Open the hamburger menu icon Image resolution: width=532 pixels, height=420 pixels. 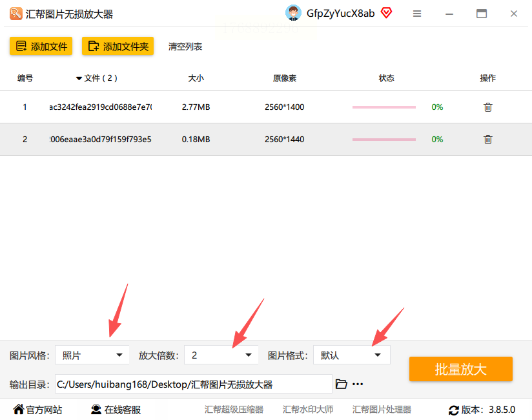click(x=417, y=14)
